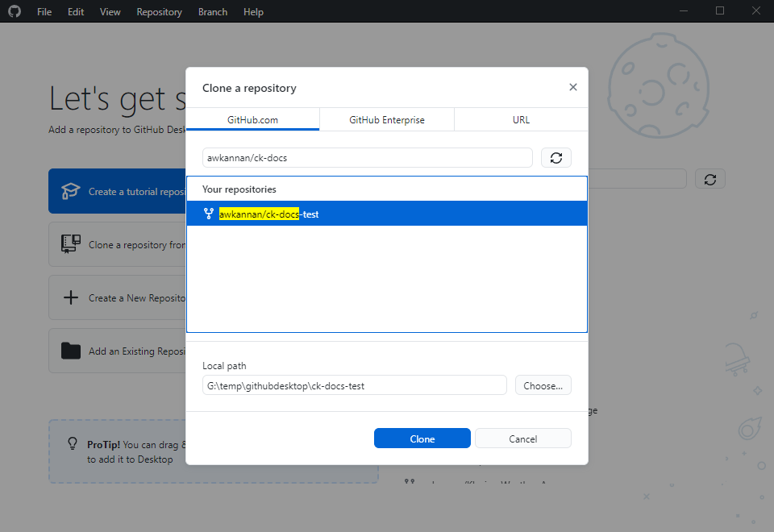Click the GitHub logo icon in title bar
Image resolution: width=774 pixels, height=532 pixels.
[x=15, y=11]
